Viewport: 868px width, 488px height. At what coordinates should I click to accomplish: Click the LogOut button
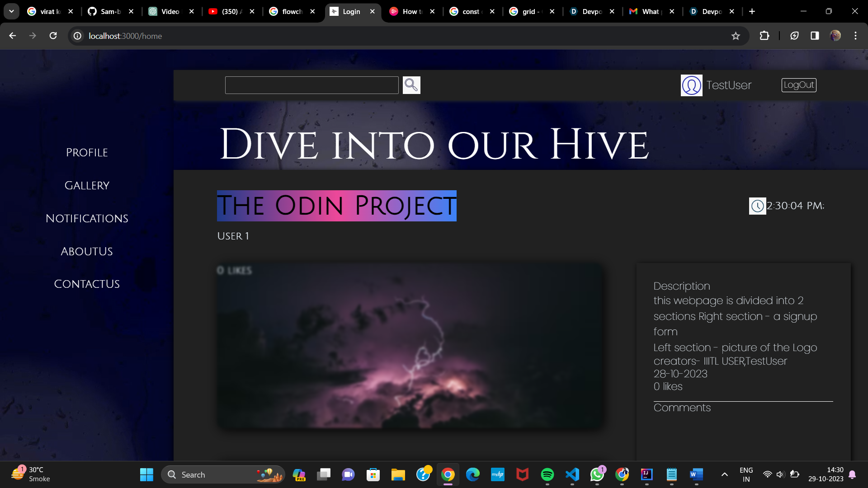click(x=799, y=85)
